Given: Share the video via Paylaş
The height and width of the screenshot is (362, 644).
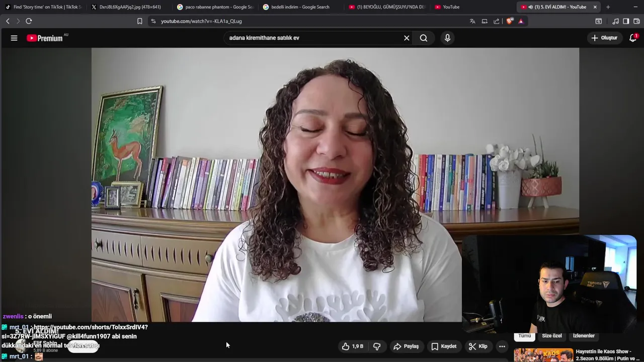Looking at the screenshot, I should coord(406,346).
